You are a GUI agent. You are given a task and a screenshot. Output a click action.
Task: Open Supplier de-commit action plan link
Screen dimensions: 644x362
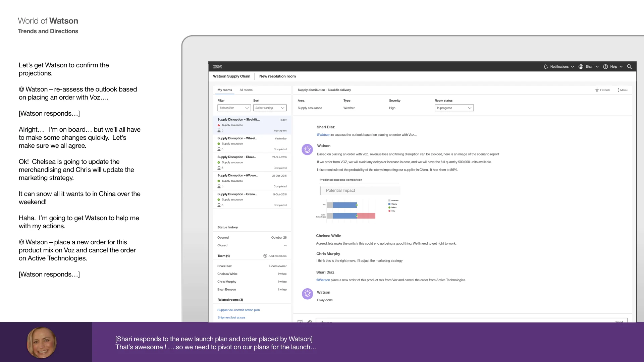[238, 310]
